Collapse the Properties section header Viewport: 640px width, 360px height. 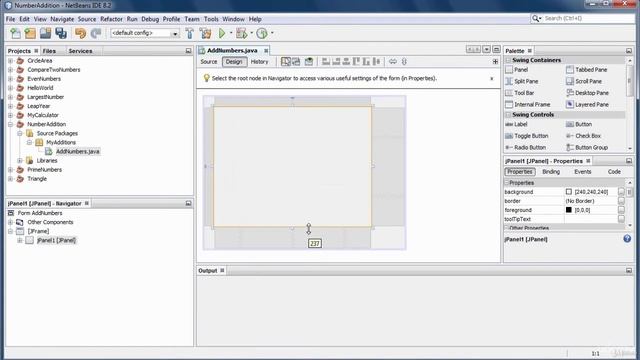point(507,183)
